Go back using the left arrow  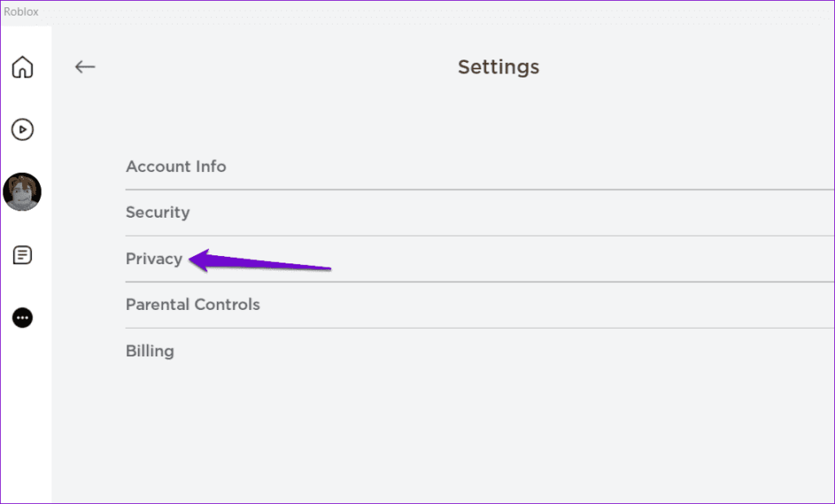pos(85,67)
